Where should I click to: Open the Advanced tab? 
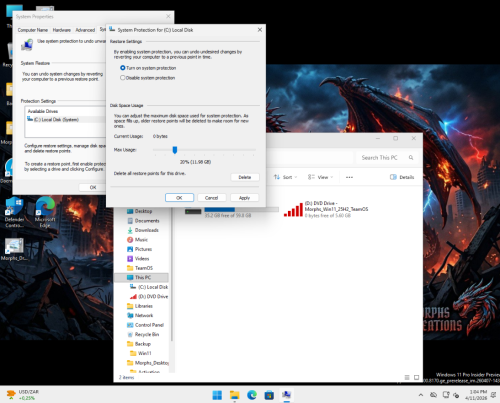click(85, 30)
